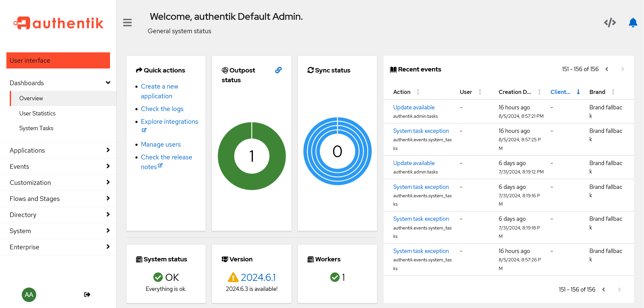Expand the Flows and Stages section

click(58, 199)
